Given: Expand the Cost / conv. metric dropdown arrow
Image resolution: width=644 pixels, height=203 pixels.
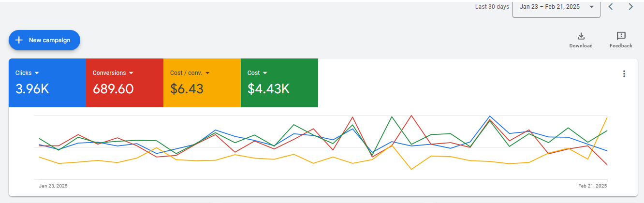Looking at the screenshot, I should pyautogui.click(x=207, y=73).
